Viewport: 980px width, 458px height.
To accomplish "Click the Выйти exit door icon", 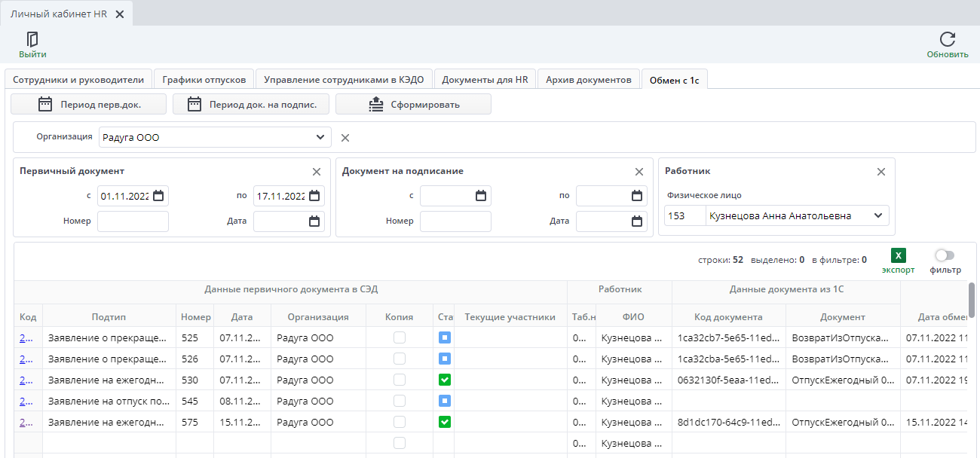I will pos(32,39).
